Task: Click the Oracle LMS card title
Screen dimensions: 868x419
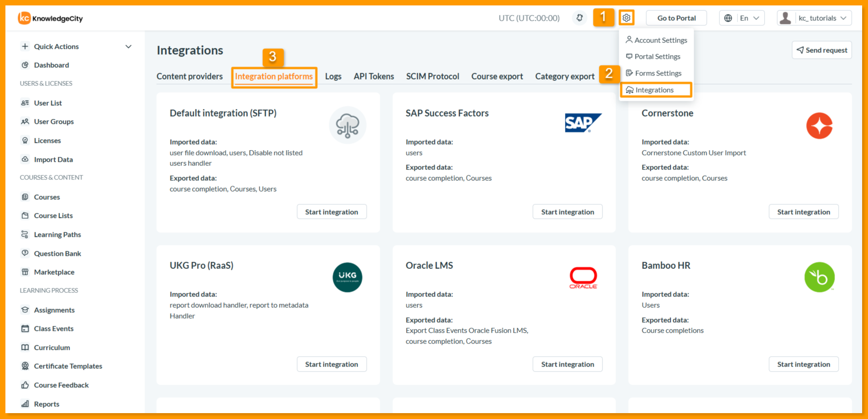Action: (x=429, y=265)
